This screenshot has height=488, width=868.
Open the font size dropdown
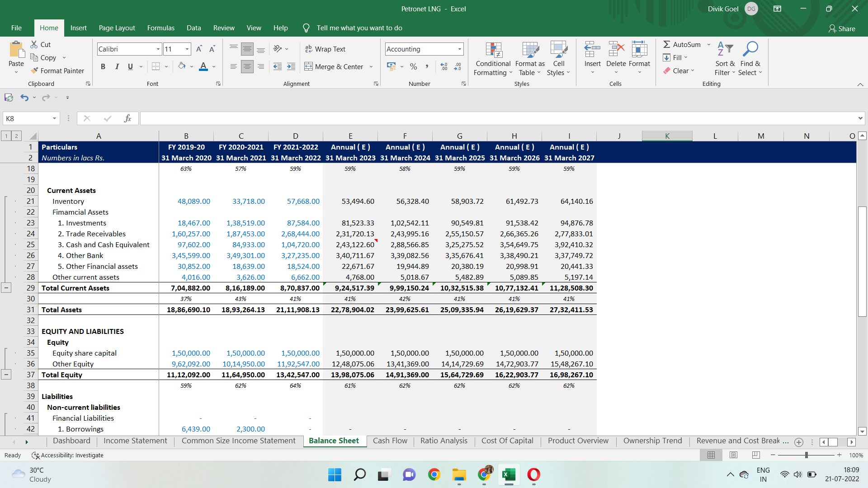point(187,49)
